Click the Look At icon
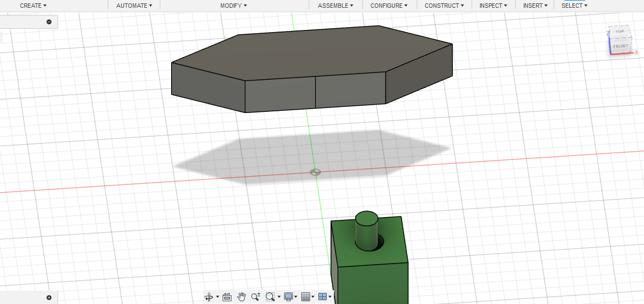Screen dimensions: 644x304 227,297
